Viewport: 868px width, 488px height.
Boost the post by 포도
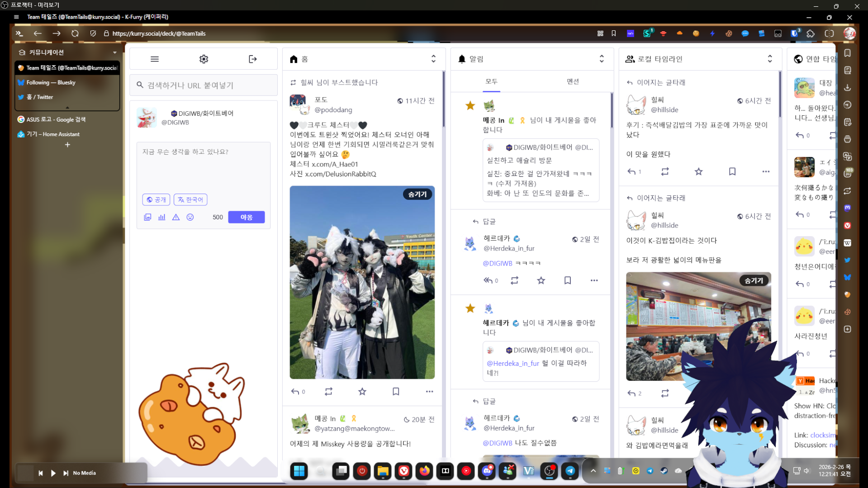click(x=328, y=392)
